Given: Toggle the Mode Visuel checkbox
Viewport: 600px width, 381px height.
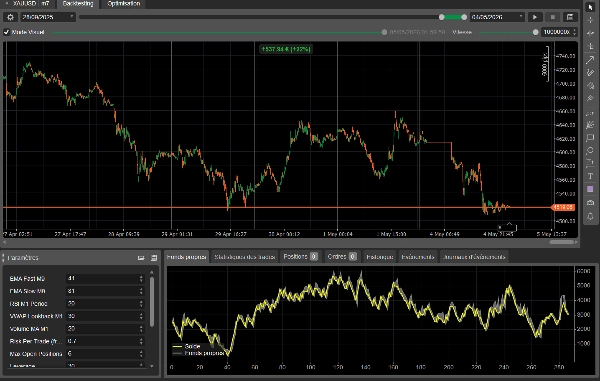Looking at the screenshot, I should click(7, 32).
